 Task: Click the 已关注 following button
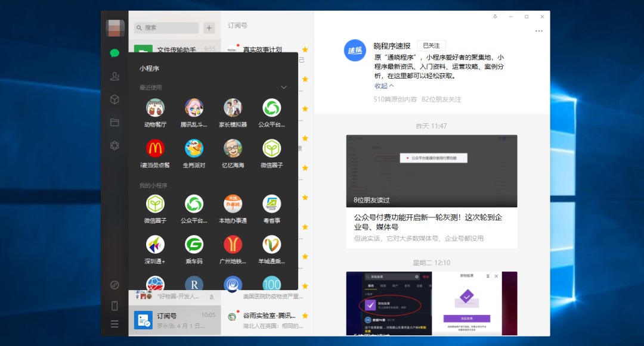click(431, 45)
